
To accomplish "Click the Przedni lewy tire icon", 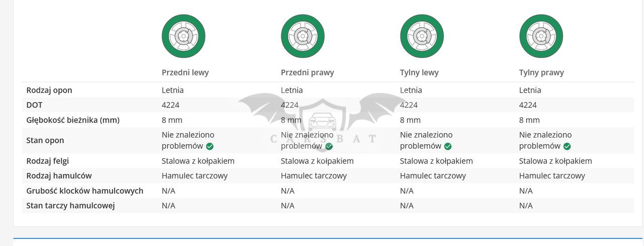I will (184, 36).
